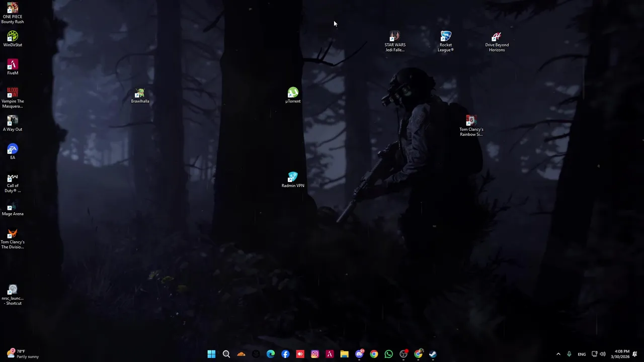This screenshot has height=362, width=644.
Task: Open File Explorer from the taskbar
Action: pyautogui.click(x=344, y=354)
